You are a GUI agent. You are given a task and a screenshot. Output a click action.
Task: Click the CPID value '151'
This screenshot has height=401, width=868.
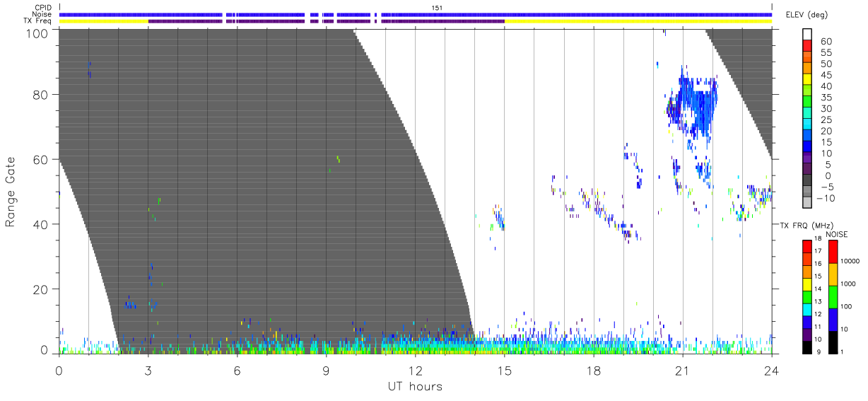click(x=437, y=8)
